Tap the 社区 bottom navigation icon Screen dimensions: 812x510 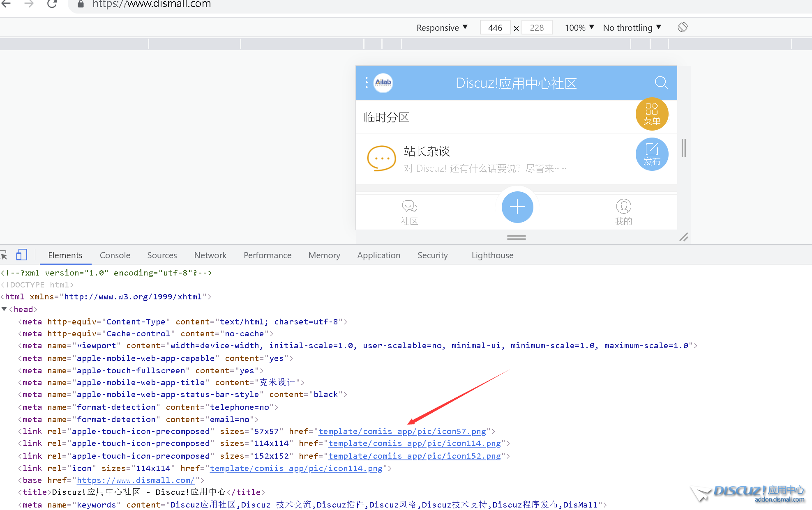pos(409,212)
